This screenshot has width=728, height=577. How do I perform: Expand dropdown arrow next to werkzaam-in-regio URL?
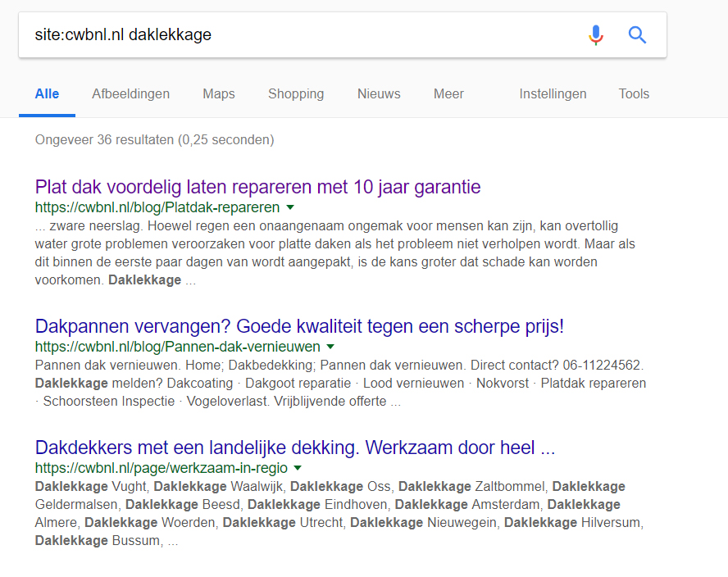(x=298, y=468)
